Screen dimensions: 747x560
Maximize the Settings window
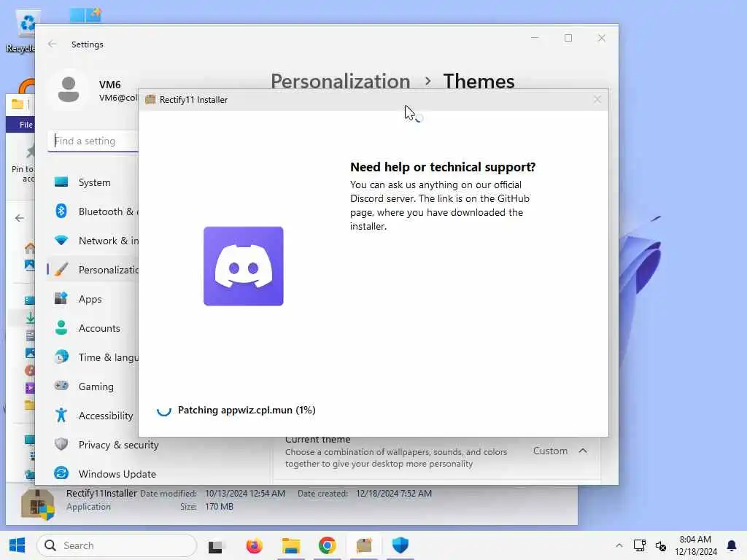click(x=568, y=38)
